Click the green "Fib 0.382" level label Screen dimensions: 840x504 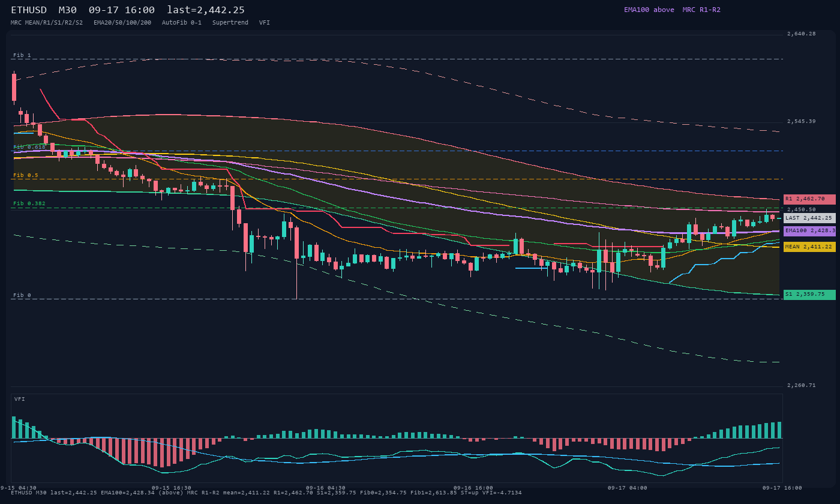click(29, 203)
